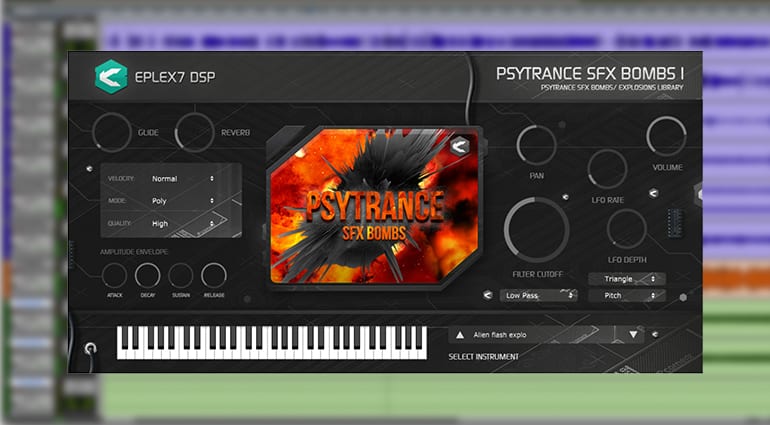
Task: Click the logo badge on the artwork corner
Action: pyautogui.click(x=460, y=146)
